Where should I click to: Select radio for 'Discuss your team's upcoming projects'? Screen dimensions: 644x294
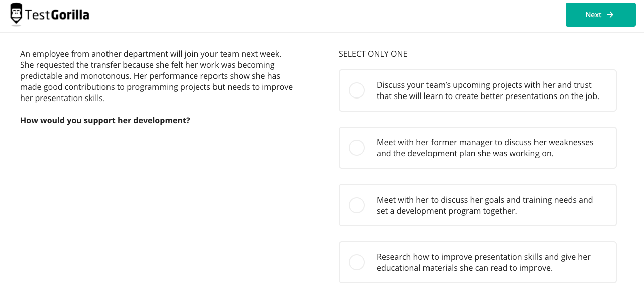coord(357,90)
